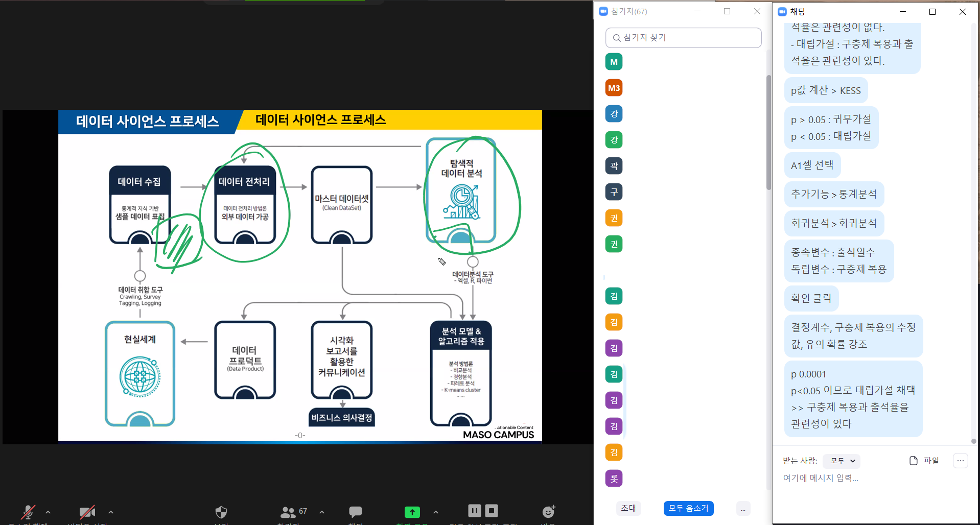Click the 모두 음소거 button
The width and height of the screenshot is (980, 525).
pyautogui.click(x=688, y=508)
